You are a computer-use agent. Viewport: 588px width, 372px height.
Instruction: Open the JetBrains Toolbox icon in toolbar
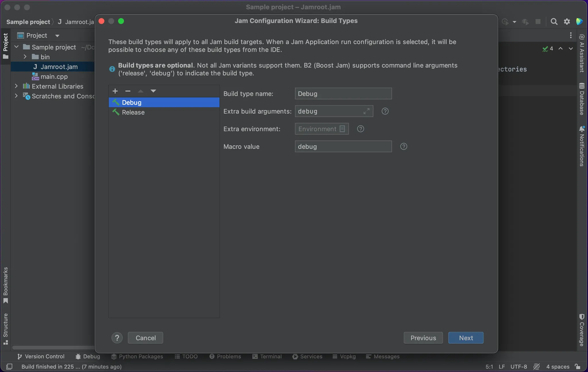pyautogui.click(x=579, y=22)
